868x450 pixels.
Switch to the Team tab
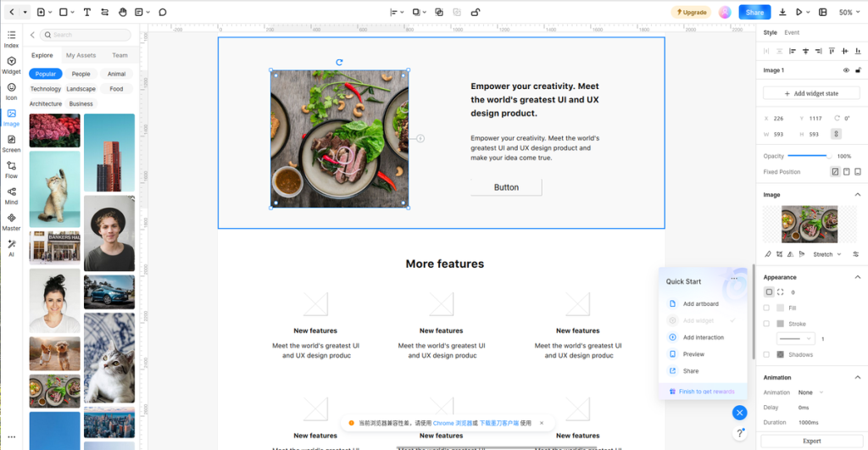pos(120,55)
